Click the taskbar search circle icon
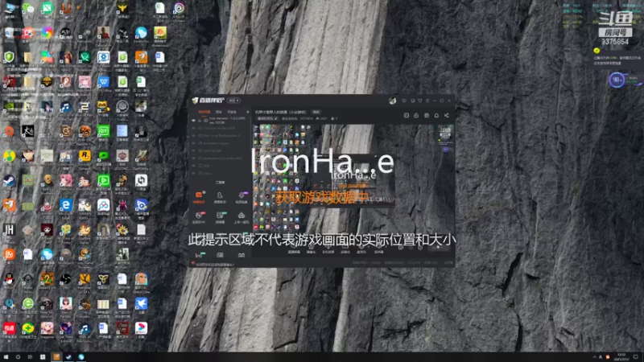This screenshot has height=362, width=644. (18, 357)
